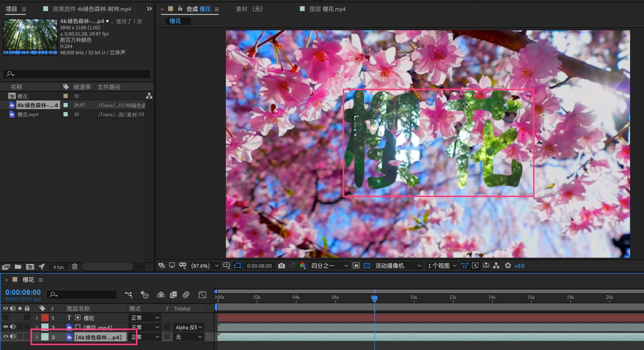This screenshot has height=350, width=644.
Task: Create a new folder in project panel
Action: (x=18, y=267)
